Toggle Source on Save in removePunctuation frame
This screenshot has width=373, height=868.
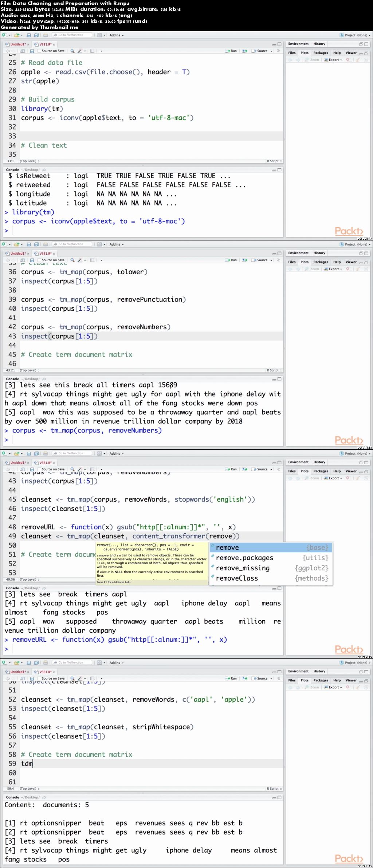pos(39,260)
